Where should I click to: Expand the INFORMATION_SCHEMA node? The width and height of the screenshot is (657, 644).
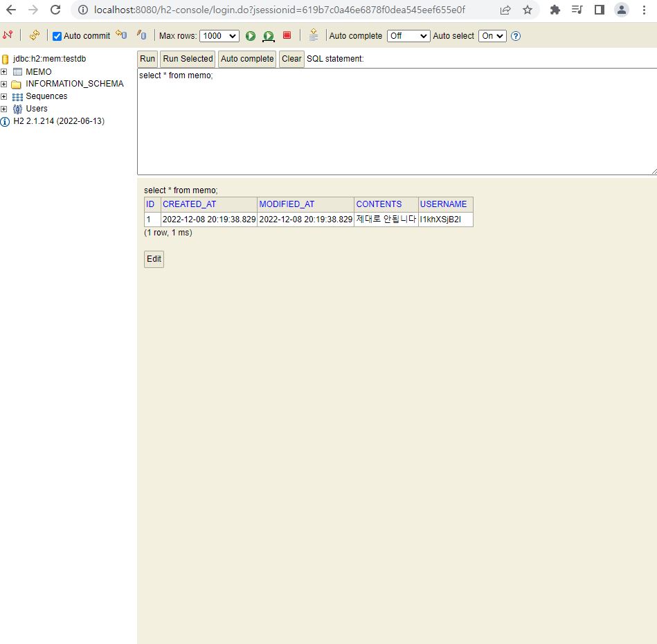[3, 84]
